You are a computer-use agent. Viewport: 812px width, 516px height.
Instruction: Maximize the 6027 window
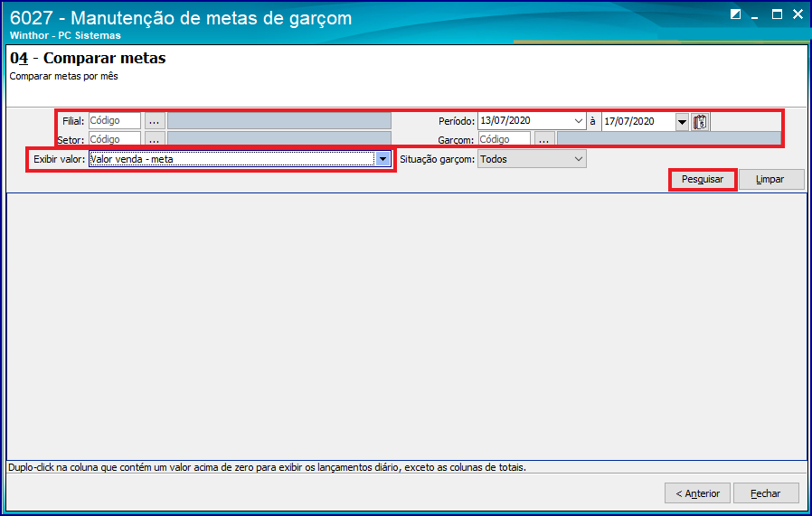[x=777, y=14]
